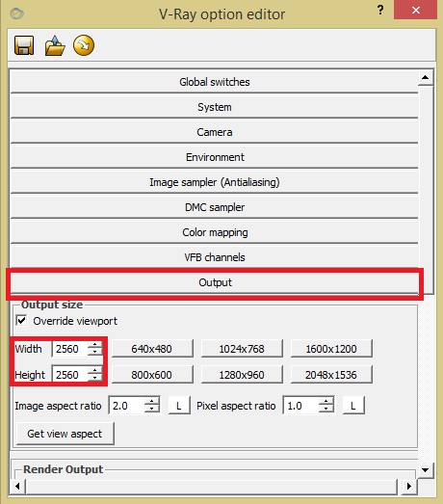Click into the Width input field
The image size is (443, 504).
[x=69, y=349]
